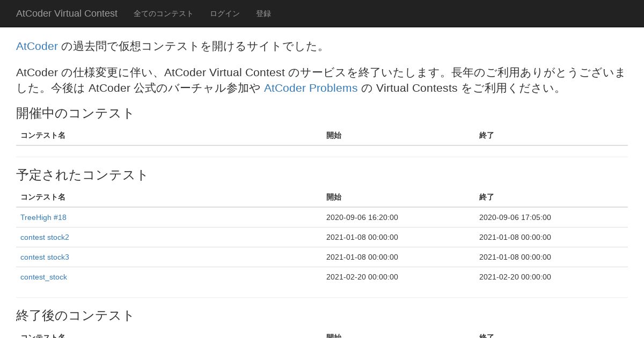Click 終了 header under 予定されたコンテスト
The image size is (644, 338).
(487, 197)
